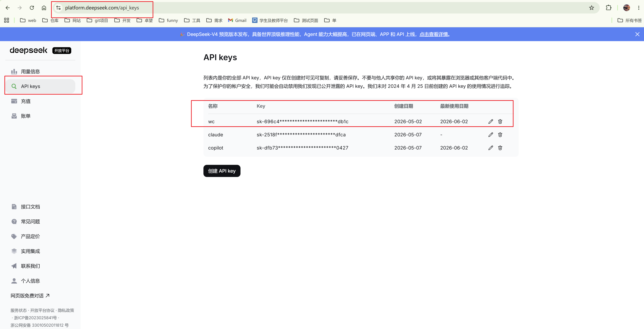644x329 pixels.
Task: Open the 所有书签 all bookmarks folder
Action: (x=630, y=20)
